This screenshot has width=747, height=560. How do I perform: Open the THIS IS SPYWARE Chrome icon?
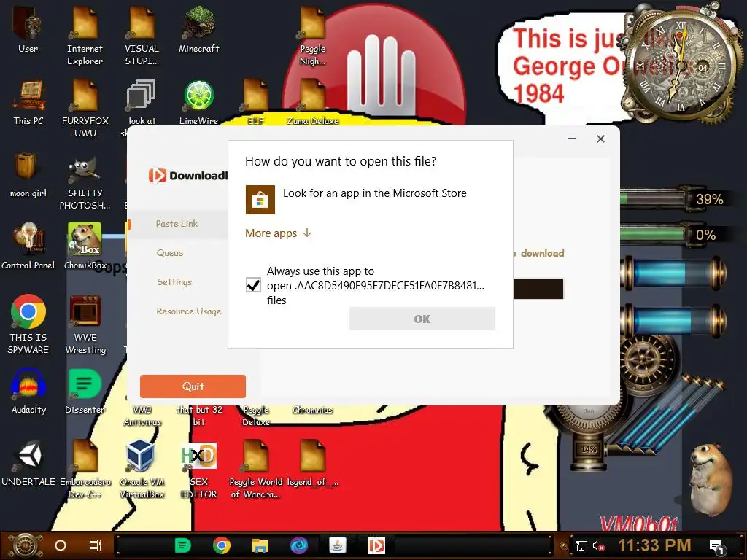point(28,324)
